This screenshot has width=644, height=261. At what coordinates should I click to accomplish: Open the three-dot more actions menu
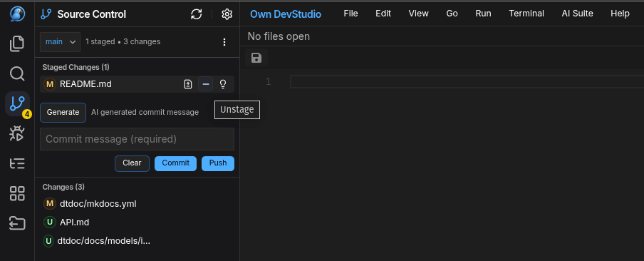(224, 42)
